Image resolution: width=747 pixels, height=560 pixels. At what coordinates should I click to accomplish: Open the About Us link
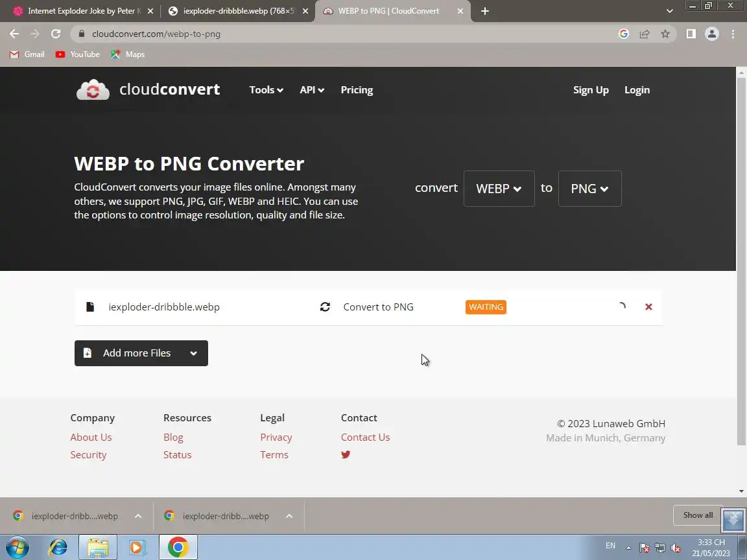[91, 437]
